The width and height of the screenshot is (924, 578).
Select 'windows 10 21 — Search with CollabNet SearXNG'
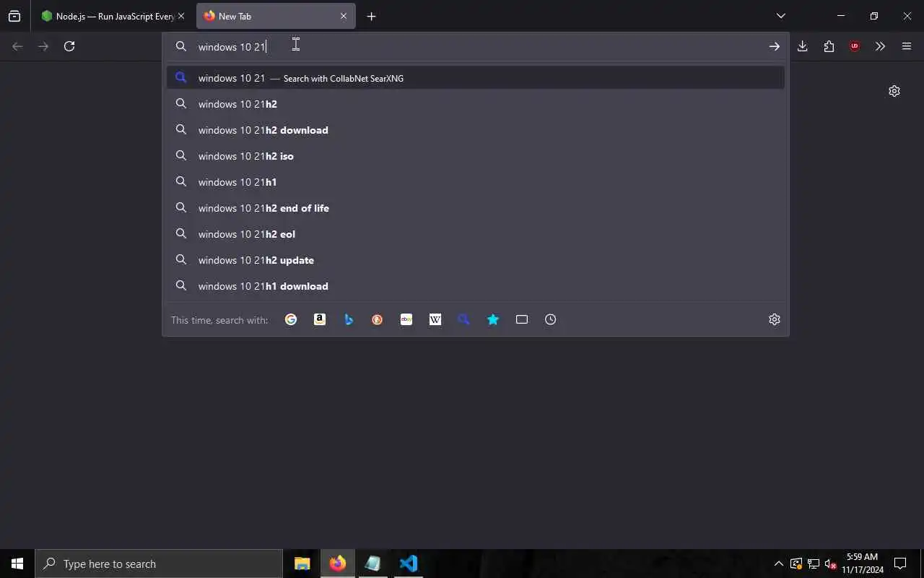click(476, 78)
